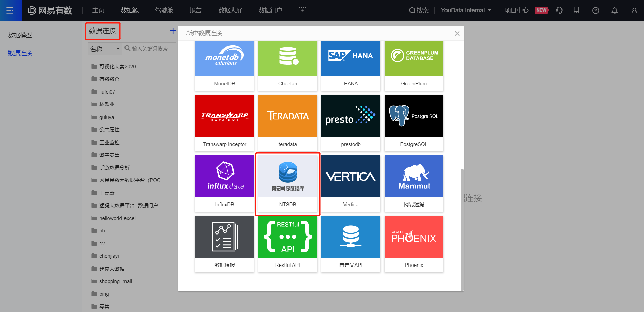This screenshot has height=312, width=644.
Task: Open the YouData Internal dropdown
Action: 466,10
